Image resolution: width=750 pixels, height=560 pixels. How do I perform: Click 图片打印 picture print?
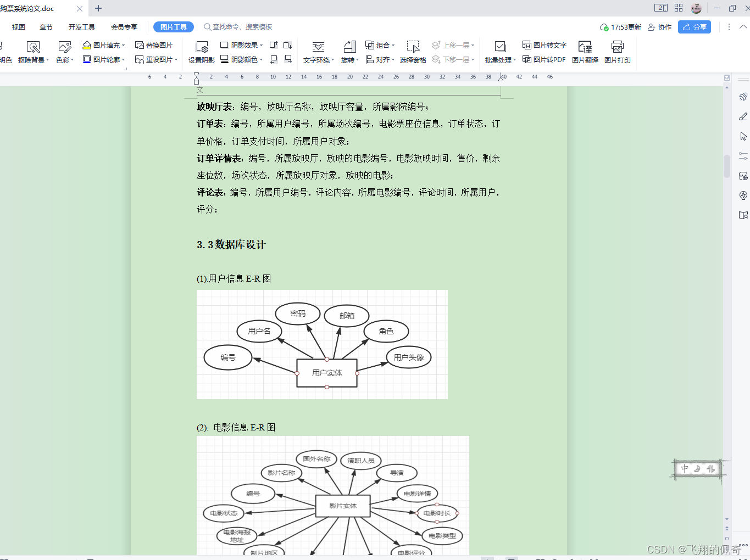pyautogui.click(x=618, y=53)
